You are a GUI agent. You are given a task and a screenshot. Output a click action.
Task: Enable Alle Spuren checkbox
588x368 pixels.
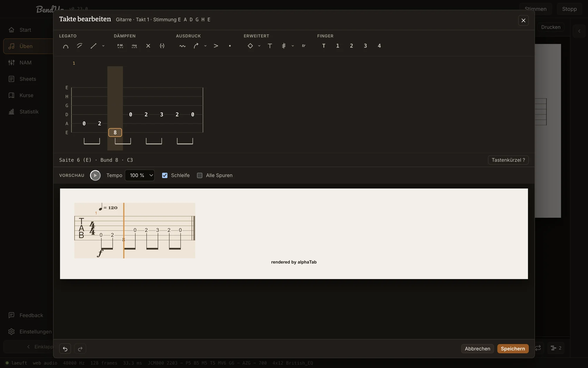200,175
